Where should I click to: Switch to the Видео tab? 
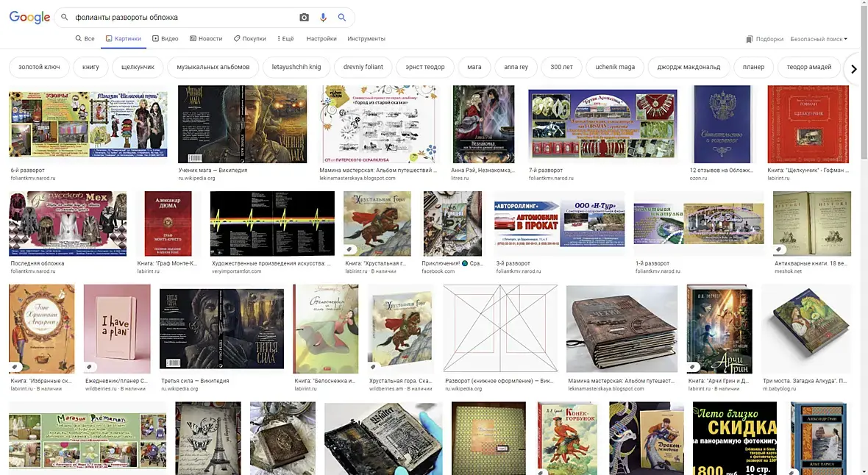click(x=165, y=39)
